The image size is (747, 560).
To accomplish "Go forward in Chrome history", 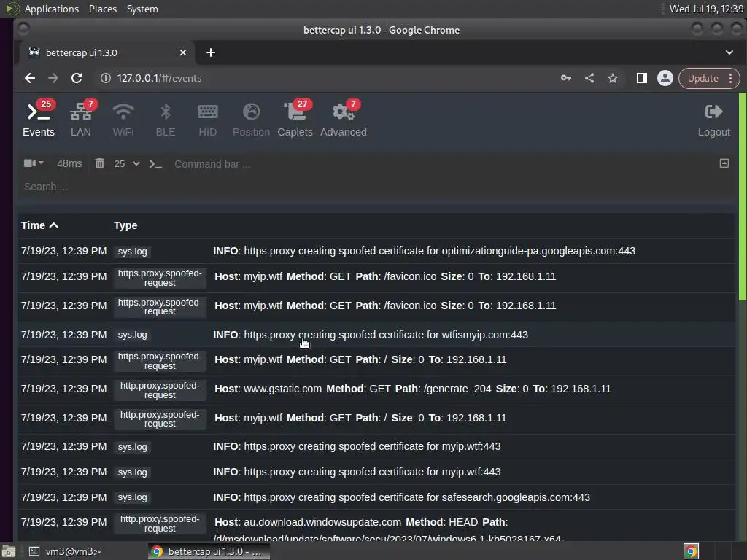I will coord(53,78).
